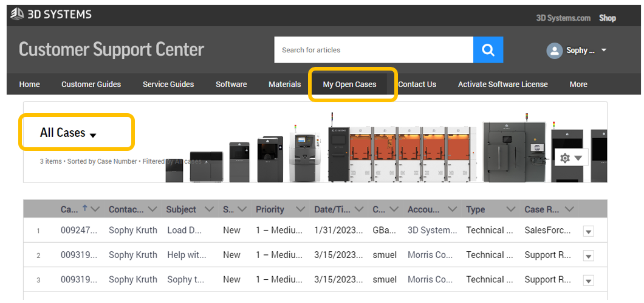644x303 pixels.
Task: Click 'Sophy Kruth' contact in row 3
Action: click(x=132, y=279)
